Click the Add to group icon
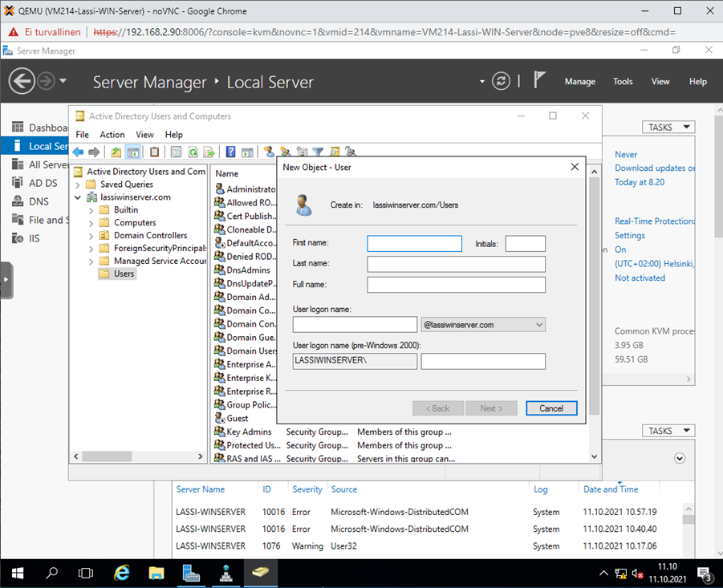 351,151
